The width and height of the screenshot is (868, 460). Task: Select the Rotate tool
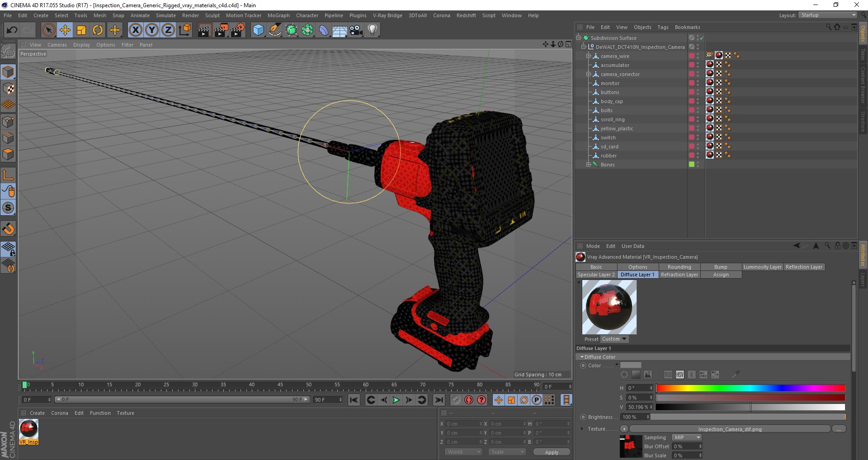98,30
